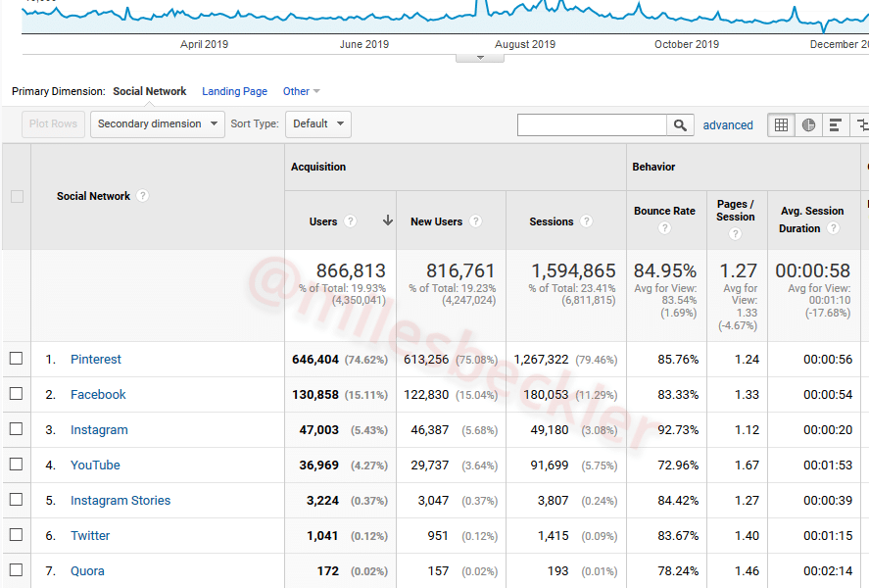
Task: Sort by the Sessions column header
Action: coord(552,221)
